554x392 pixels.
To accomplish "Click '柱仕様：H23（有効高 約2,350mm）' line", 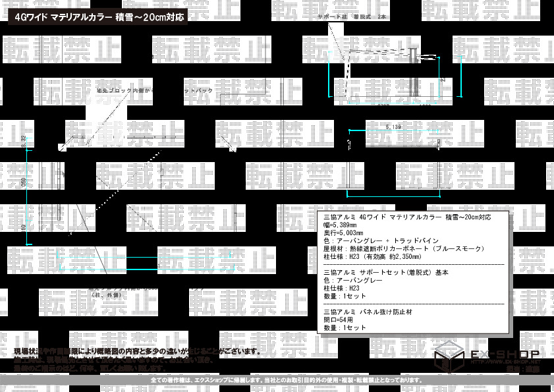I will coord(372,257).
